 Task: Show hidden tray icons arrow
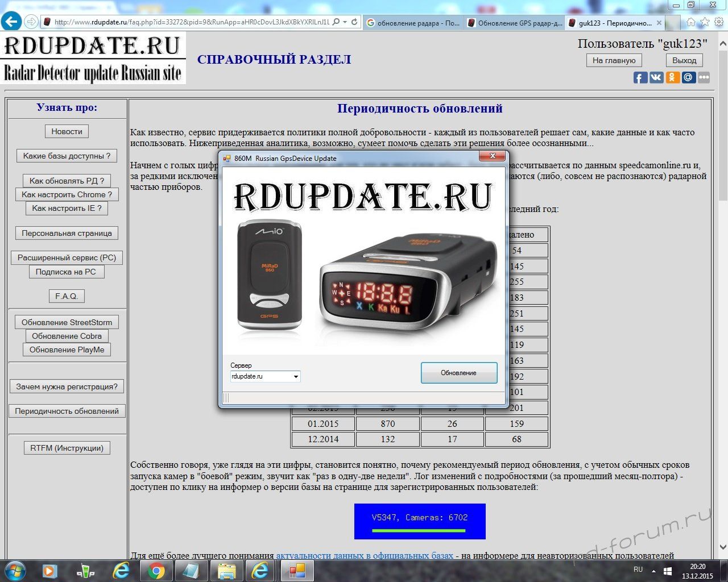(653, 571)
